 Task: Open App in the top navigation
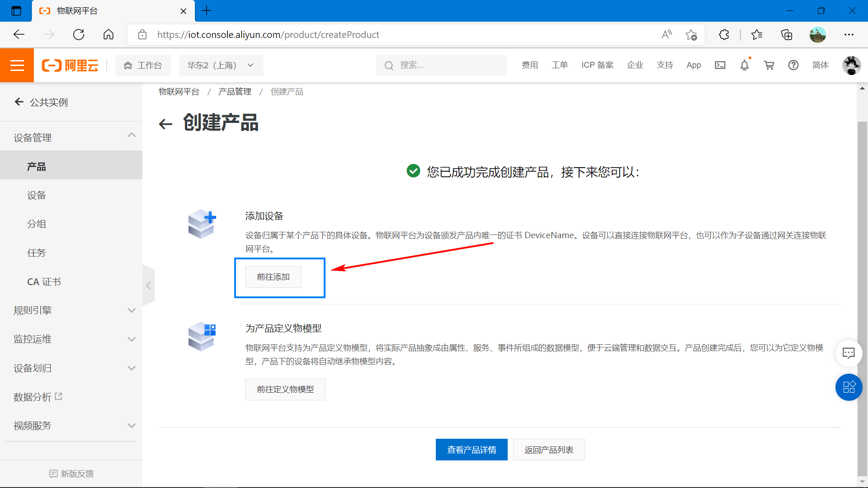click(x=694, y=66)
